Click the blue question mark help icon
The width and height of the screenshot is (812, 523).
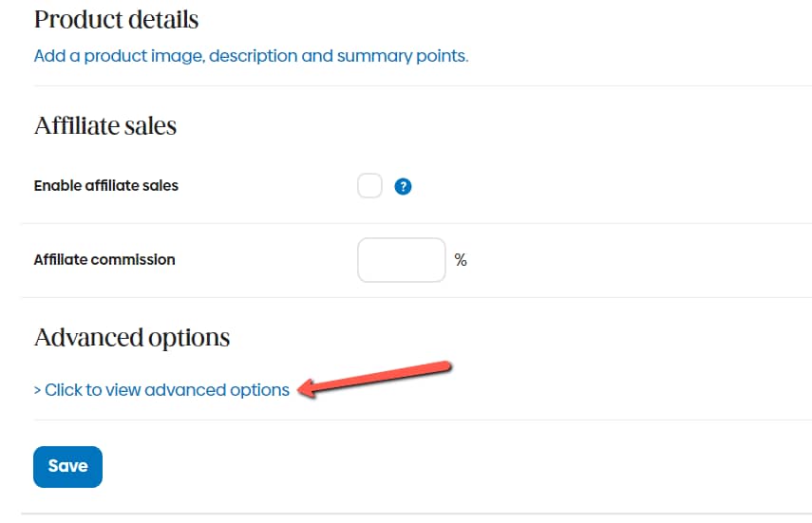click(403, 186)
